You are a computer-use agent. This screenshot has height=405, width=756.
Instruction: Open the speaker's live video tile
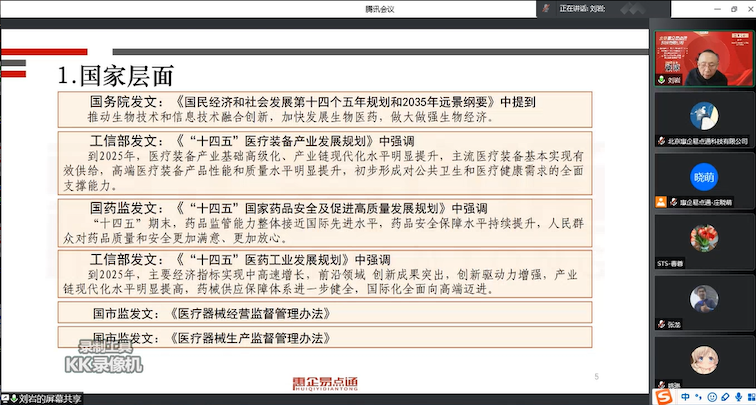[x=704, y=58]
